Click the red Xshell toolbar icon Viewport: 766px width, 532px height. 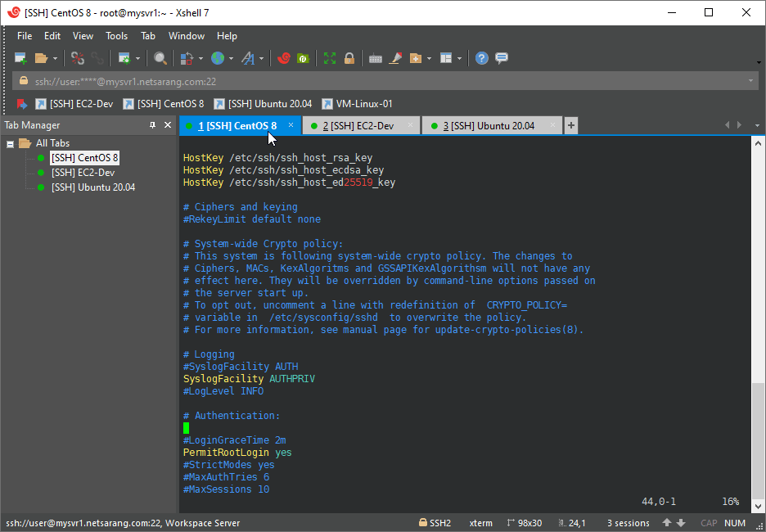pyautogui.click(x=285, y=58)
